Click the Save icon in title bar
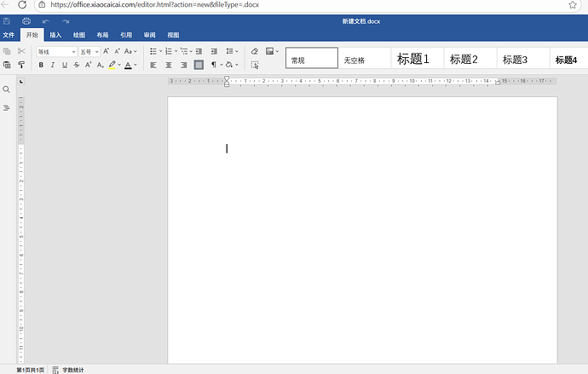The image size is (588, 374). tap(8, 20)
